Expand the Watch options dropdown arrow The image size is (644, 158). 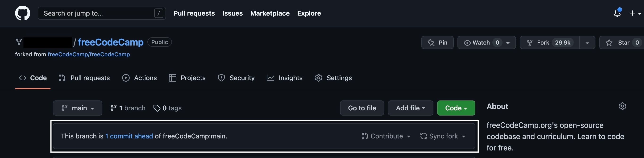click(508, 43)
